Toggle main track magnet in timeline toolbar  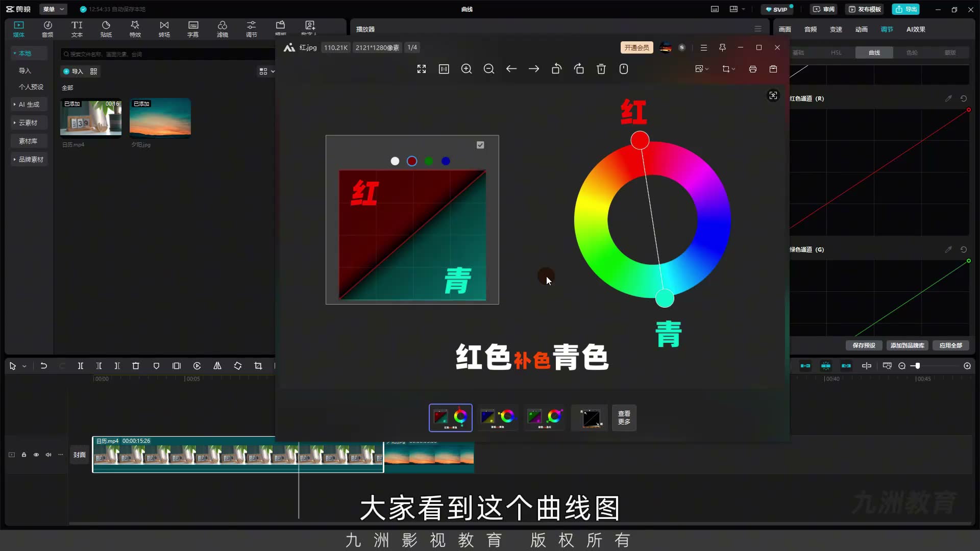click(x=805, y=366)
